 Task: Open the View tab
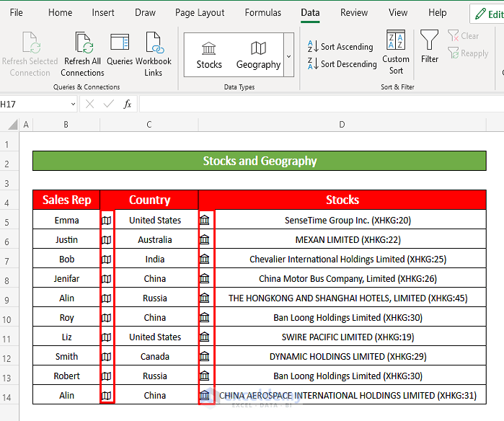point(398,12)
